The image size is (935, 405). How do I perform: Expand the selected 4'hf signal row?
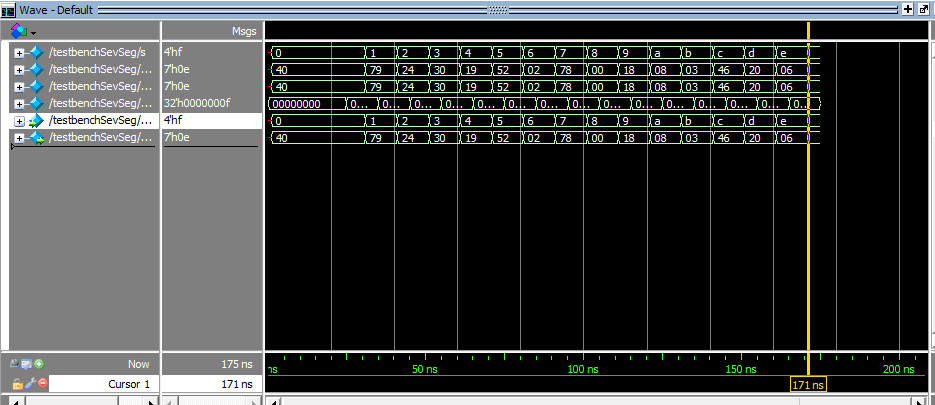[19, 120]
